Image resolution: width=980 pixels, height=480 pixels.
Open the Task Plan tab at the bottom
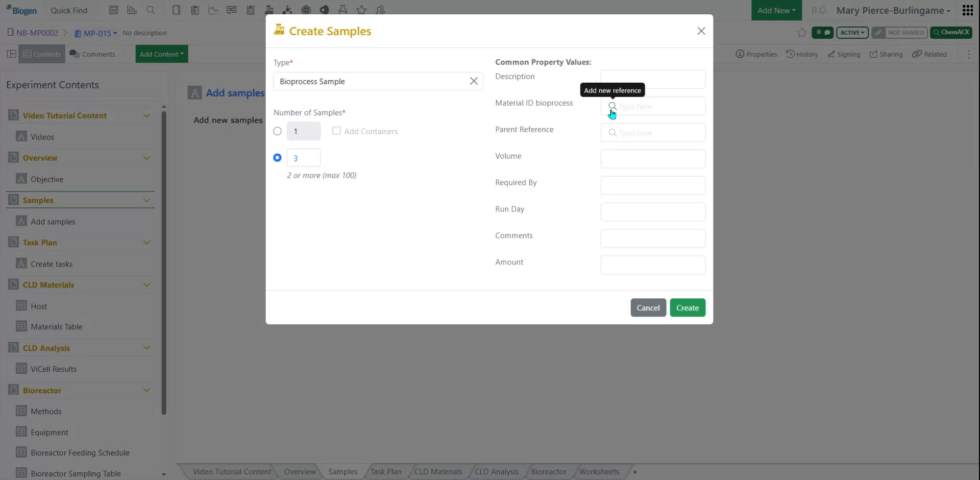pos(385,471)
